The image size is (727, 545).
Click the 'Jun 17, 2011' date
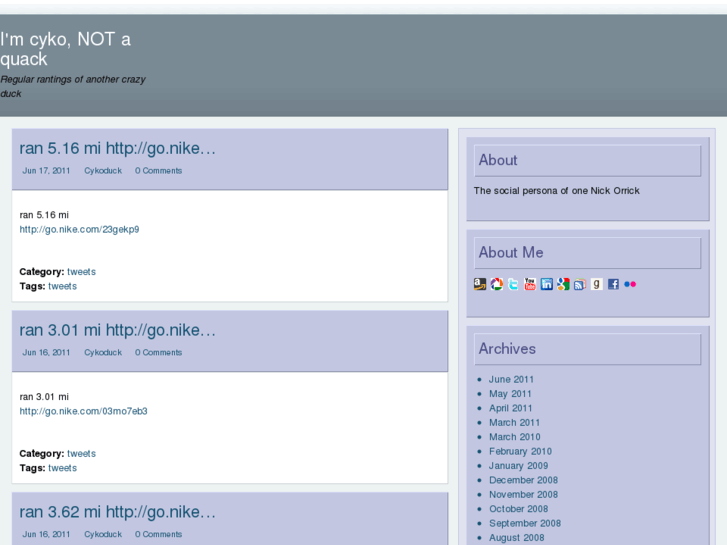[x=46, y=171]
